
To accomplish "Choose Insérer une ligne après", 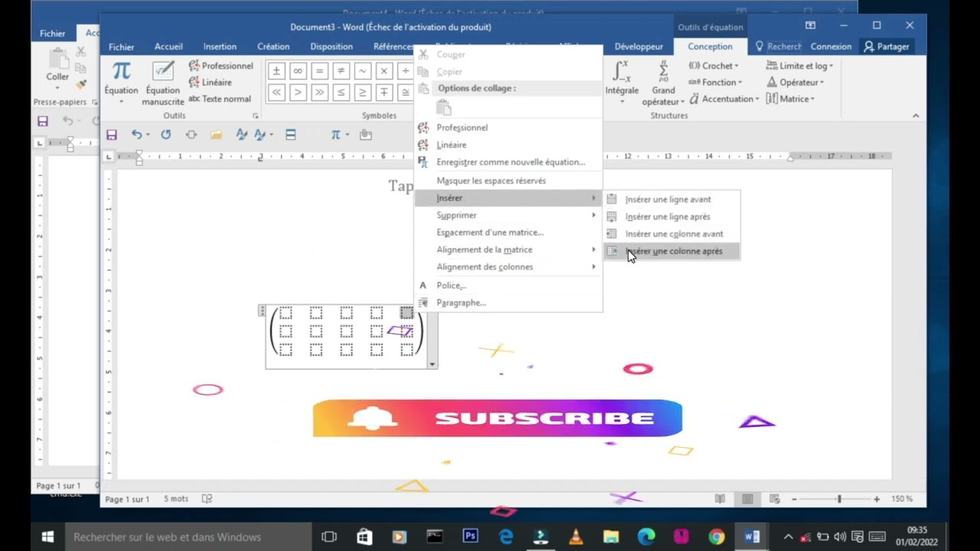I will (671, 217).
